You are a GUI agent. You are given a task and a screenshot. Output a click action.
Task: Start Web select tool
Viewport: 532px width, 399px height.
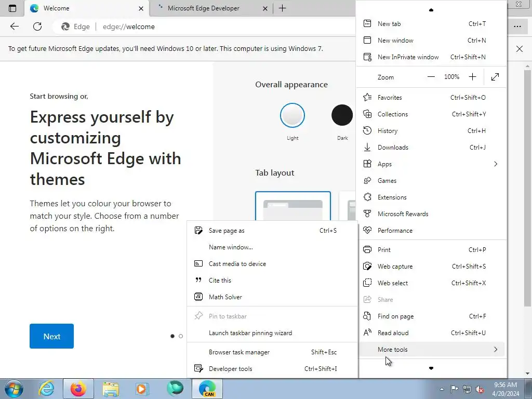[431, 283]
